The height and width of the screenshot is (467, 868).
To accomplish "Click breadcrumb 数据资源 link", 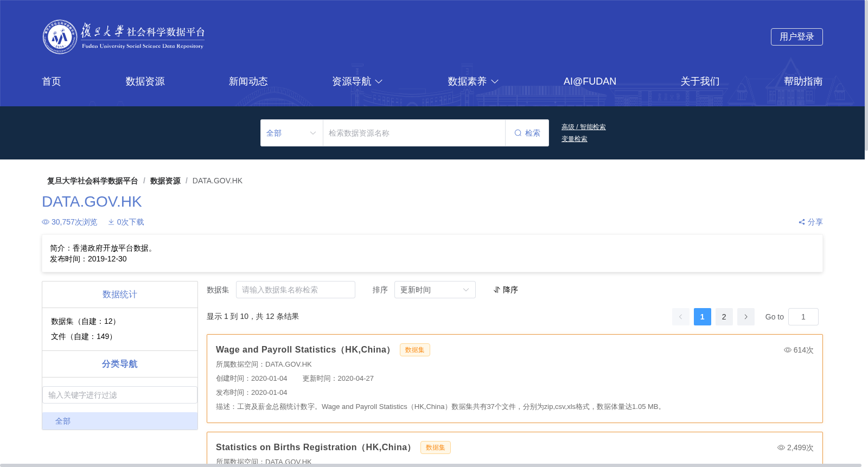I will coord(165,181).
